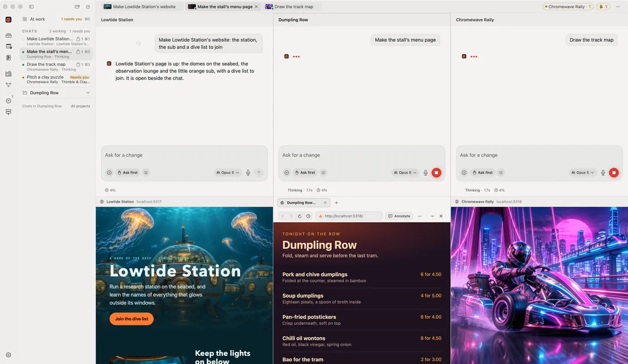Close the Dumpling Row preview browser tab
Viewport: 628px width, 364px height.
[x=325, y=202]
